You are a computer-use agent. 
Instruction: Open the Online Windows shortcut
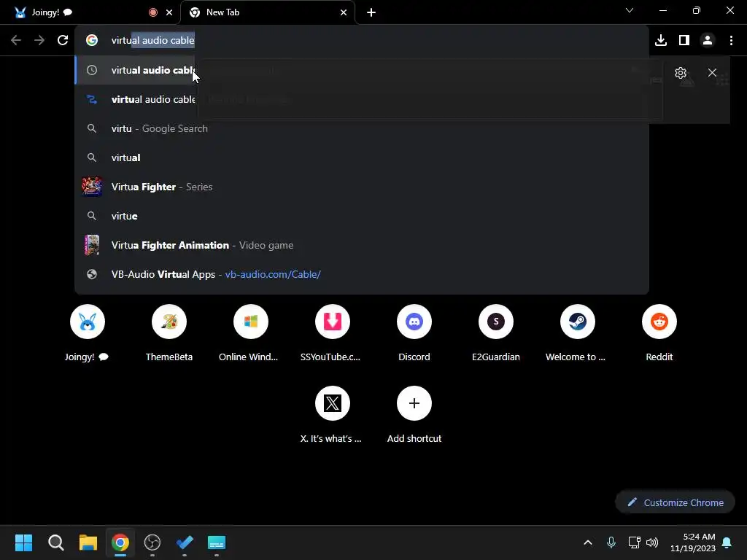click(251, 333)
